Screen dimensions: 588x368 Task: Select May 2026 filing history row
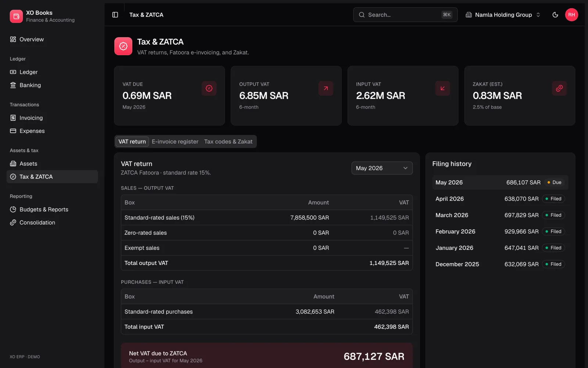tap(500, 183)
